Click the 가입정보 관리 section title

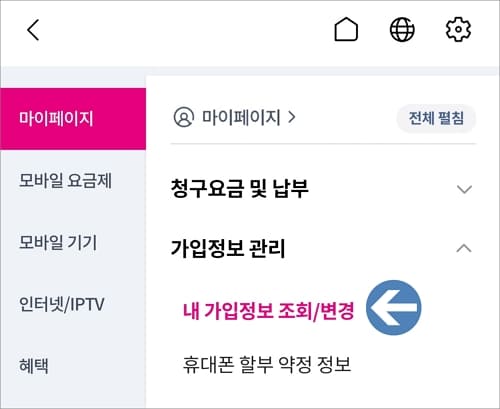[x=228, y=249]
